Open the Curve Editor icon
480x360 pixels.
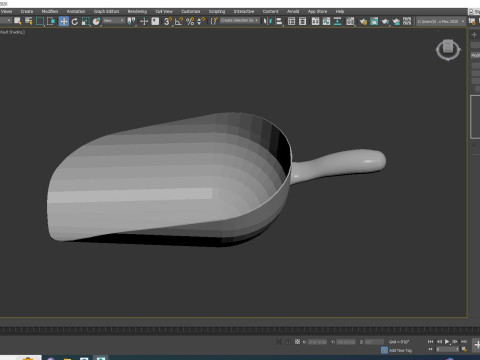coord(326,21)
